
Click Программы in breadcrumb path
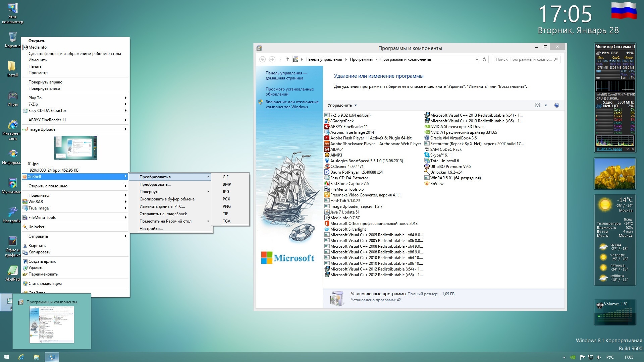tap(361, 59)
